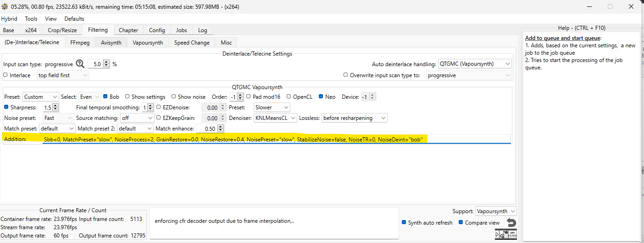
Task: Increase the Sharpness value with up arrow
Action: click(56, 105)
